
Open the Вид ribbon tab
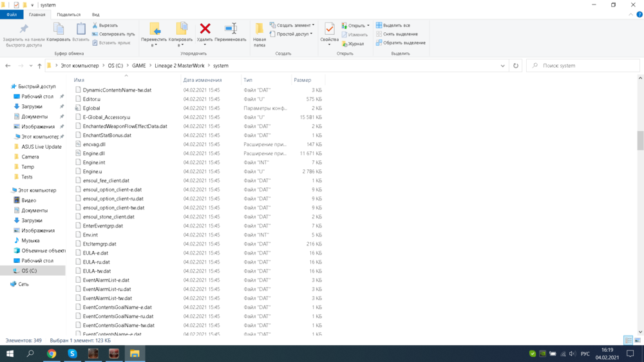click(95, 14)
